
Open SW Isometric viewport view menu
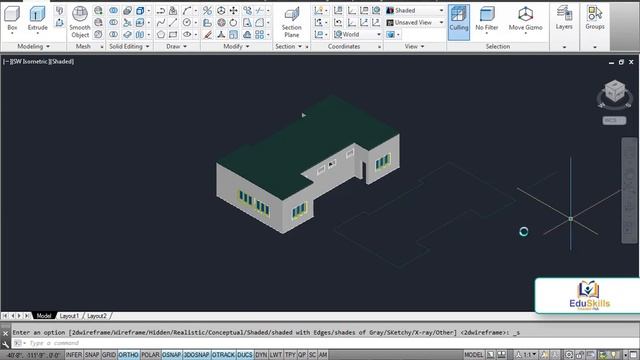click(30, 62)
